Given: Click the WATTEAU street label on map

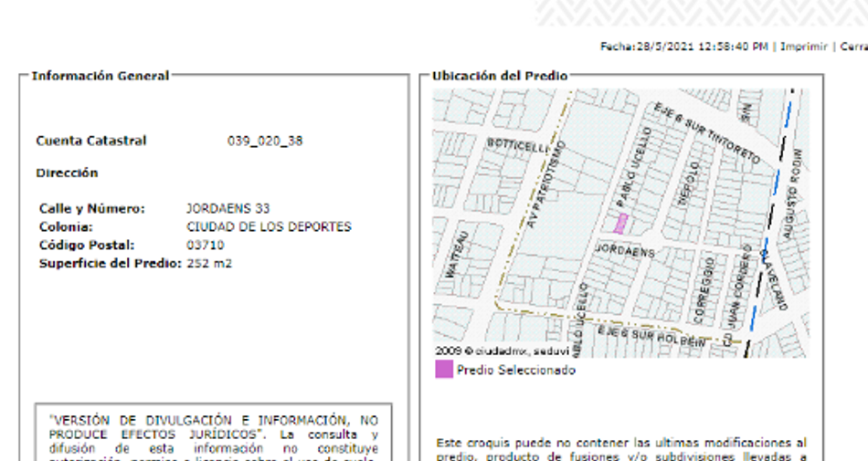Looking at the screenshot, I should (456, 255).
